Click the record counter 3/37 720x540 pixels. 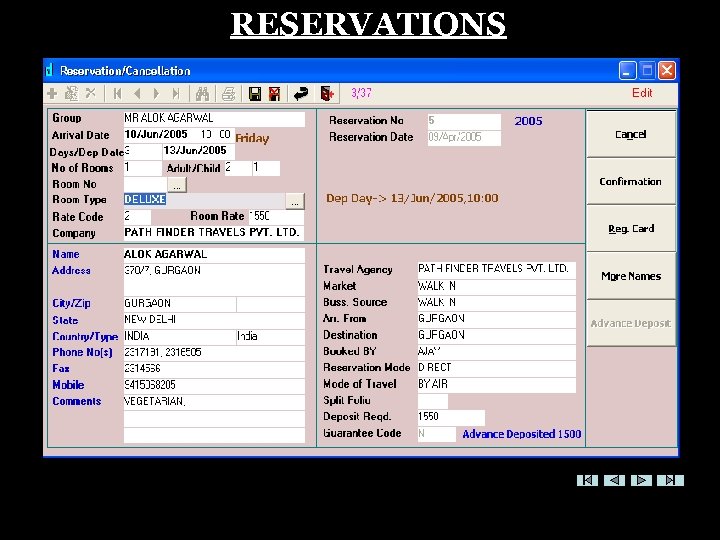361,93
